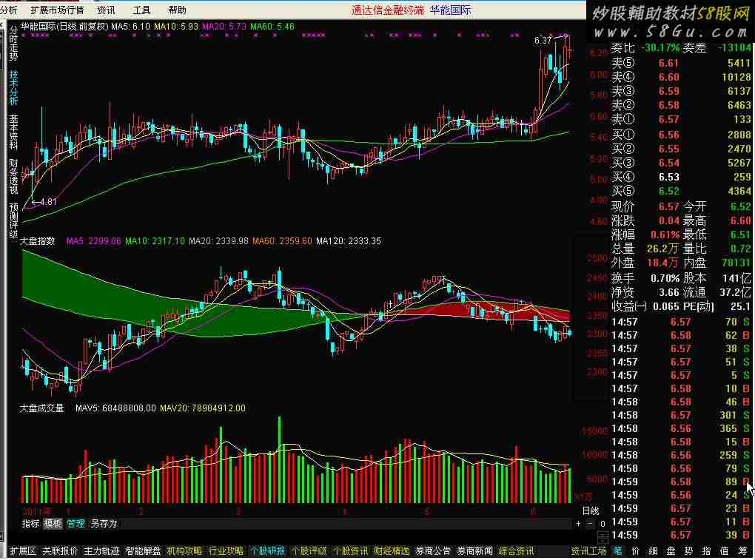Click the 净资 3.66 value

[x=669, y=292]
